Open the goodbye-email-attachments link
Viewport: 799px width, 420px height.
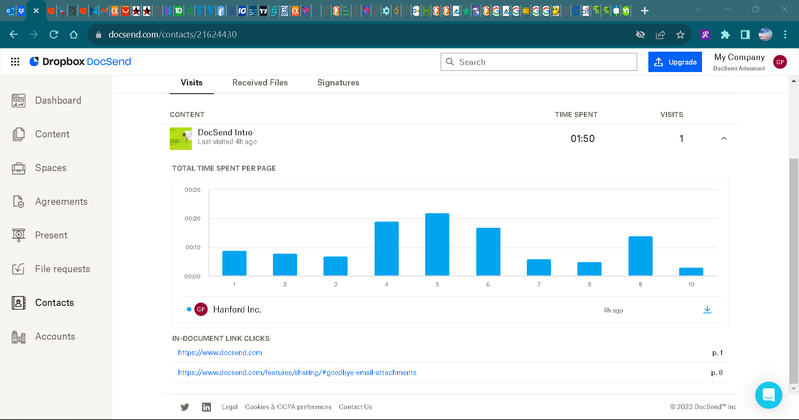pyautogui.click(x=297, y=373)
